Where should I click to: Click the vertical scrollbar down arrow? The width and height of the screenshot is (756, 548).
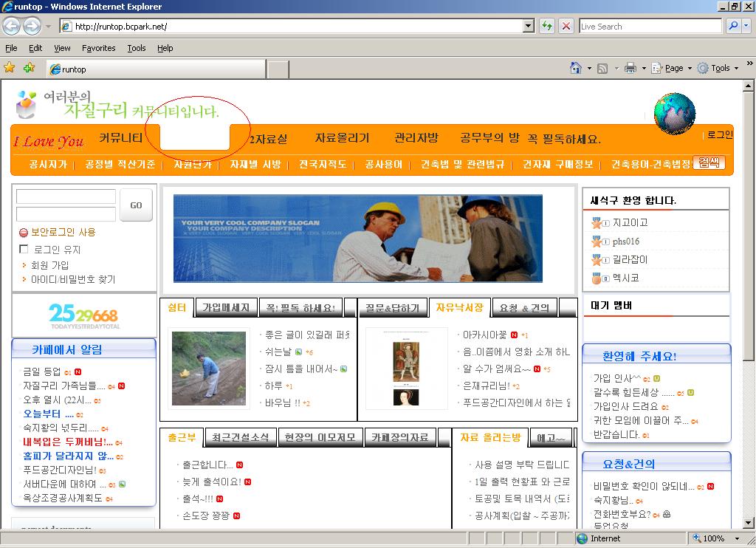click(749, 522)
